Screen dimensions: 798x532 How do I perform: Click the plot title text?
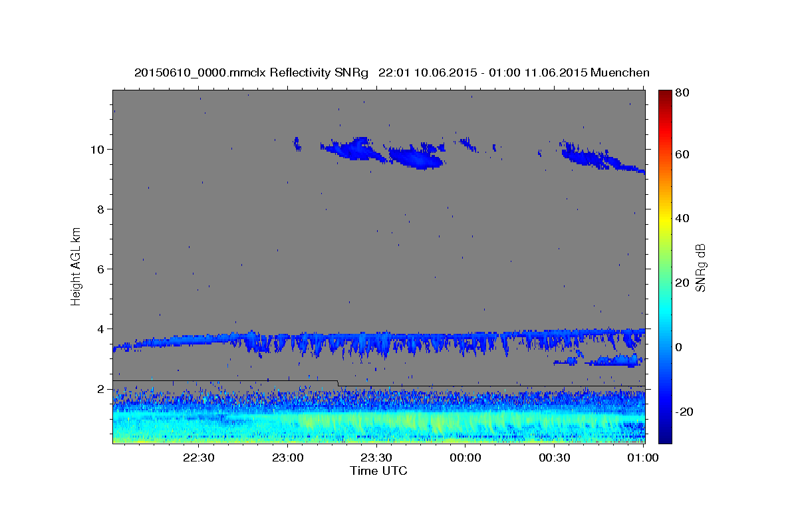pyautogui.click(x=392, y=72)
